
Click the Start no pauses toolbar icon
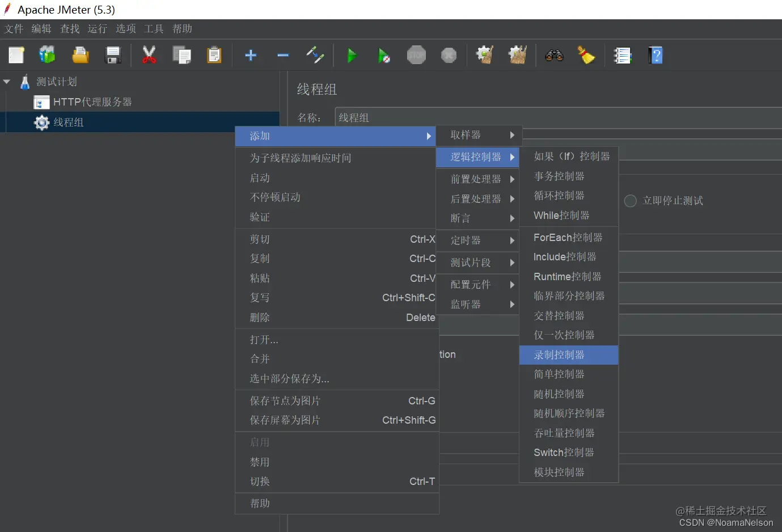(x=384, y=55)
